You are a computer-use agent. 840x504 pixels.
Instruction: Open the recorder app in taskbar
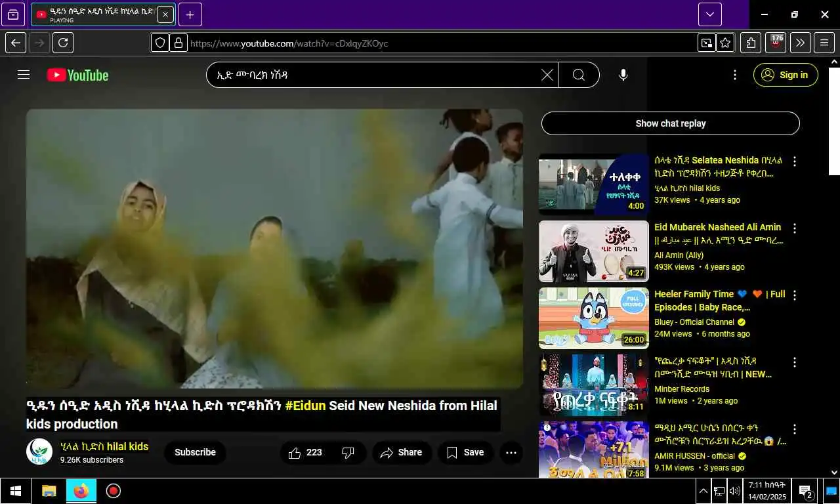[x=114, y=491]
